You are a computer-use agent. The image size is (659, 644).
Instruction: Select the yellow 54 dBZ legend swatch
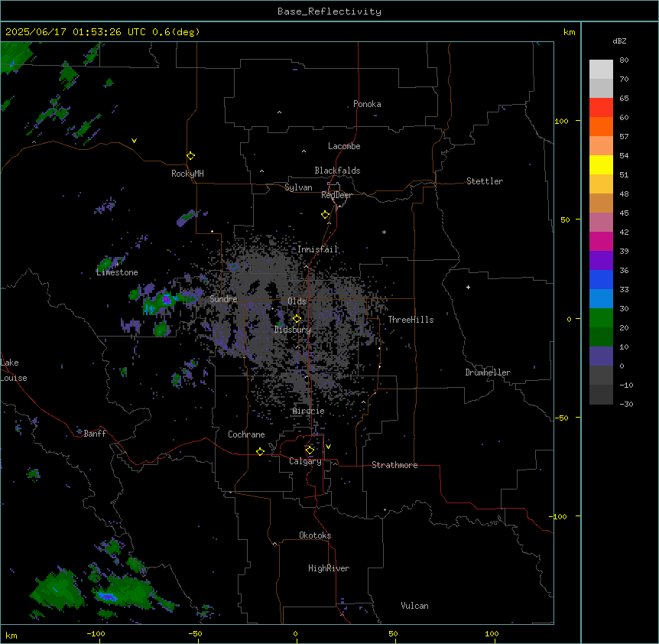pyautogui.click(x=601, y=164)
